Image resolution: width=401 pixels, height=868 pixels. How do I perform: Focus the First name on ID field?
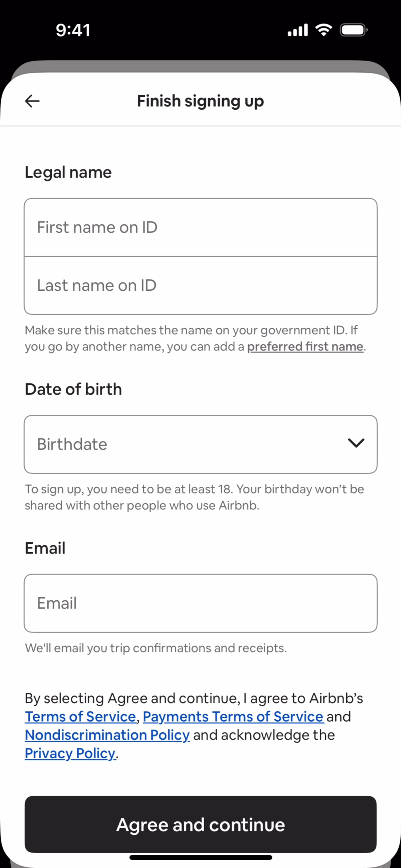(x=201, y=228)
